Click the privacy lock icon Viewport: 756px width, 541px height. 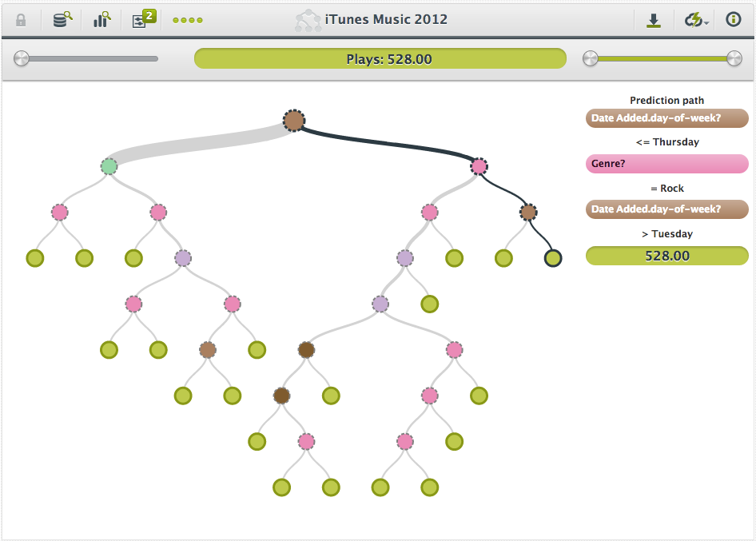21,20
